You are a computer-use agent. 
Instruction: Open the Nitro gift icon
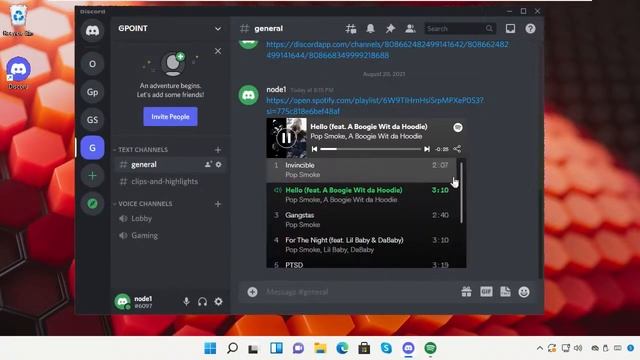[466, 292]
